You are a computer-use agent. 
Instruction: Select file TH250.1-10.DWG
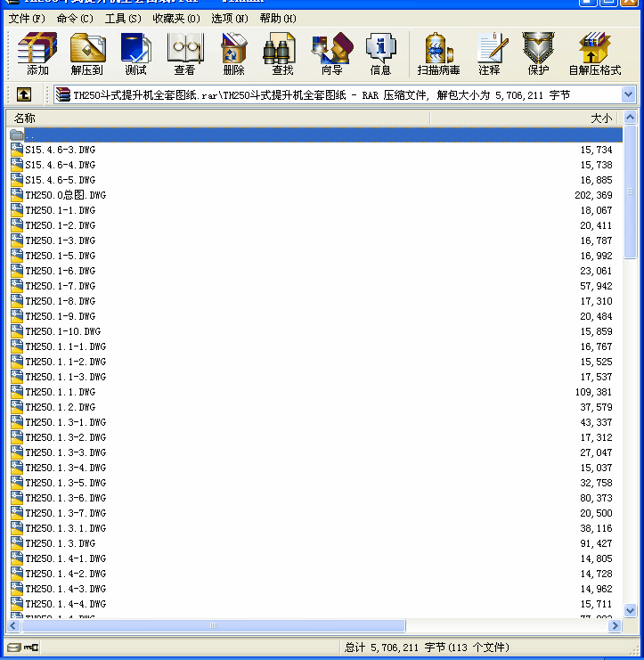63,331
